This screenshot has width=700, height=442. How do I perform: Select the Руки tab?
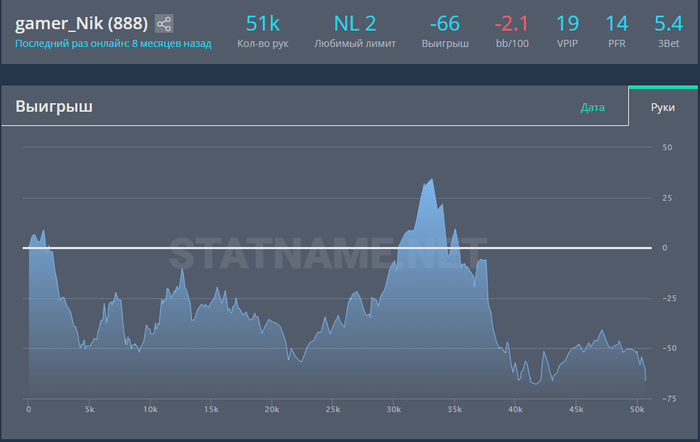point(662,107)
